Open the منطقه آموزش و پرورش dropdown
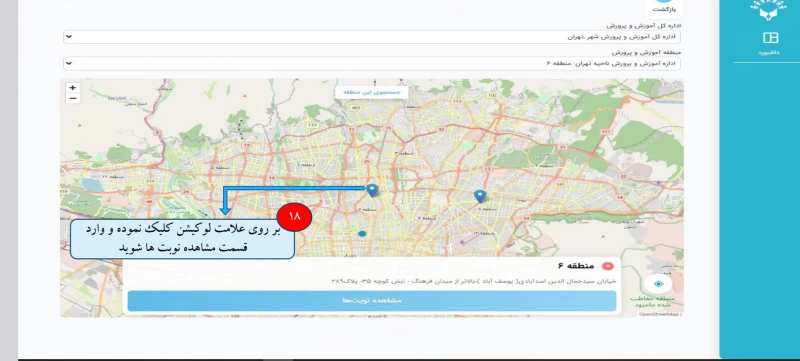This screenshot has height=361, width=800. (x=371, y=63)
